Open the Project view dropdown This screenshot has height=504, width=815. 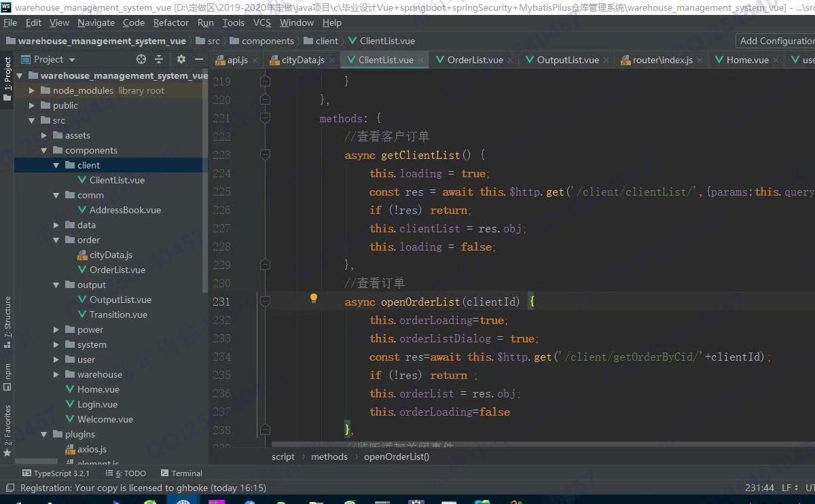pos(49,59)
